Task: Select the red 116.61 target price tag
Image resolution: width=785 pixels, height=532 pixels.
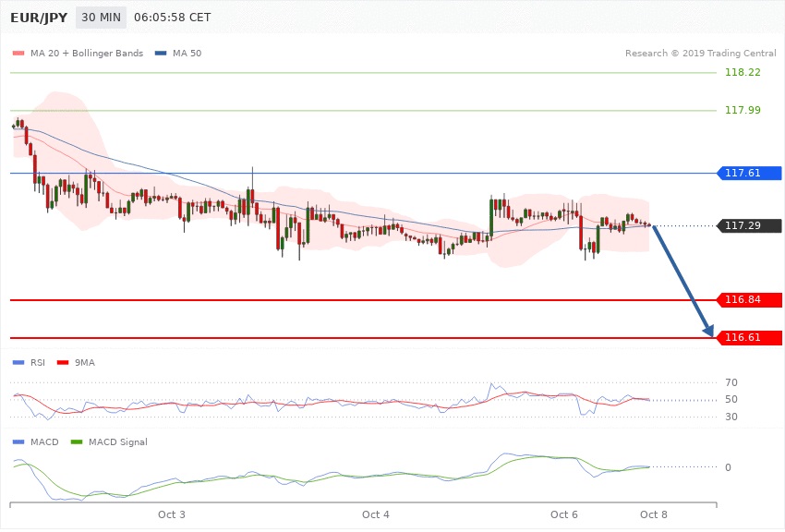Action: [x=750, y=338]
